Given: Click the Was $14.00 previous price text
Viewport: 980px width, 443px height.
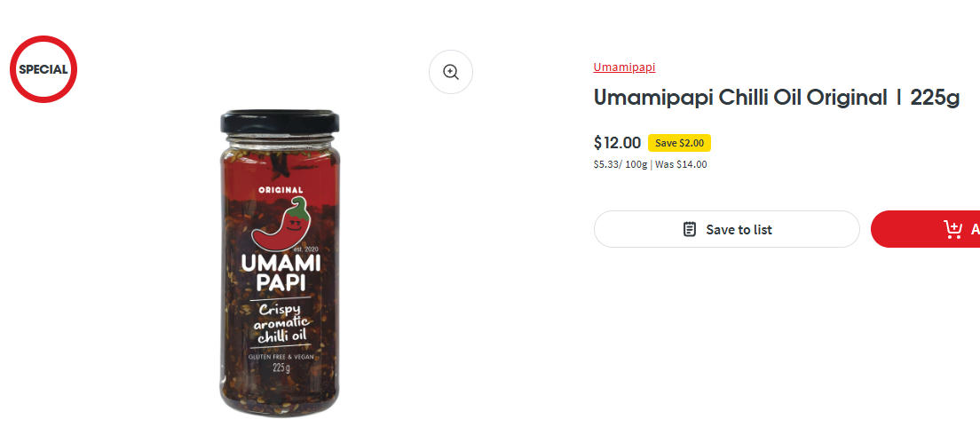Looking at the screenshot, I should [681, 164].
